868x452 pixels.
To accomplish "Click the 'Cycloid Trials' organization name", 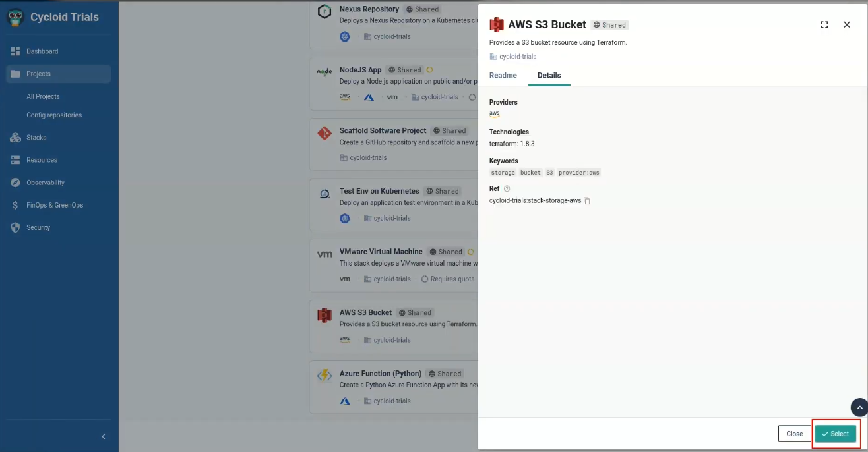I will point(65,17).
